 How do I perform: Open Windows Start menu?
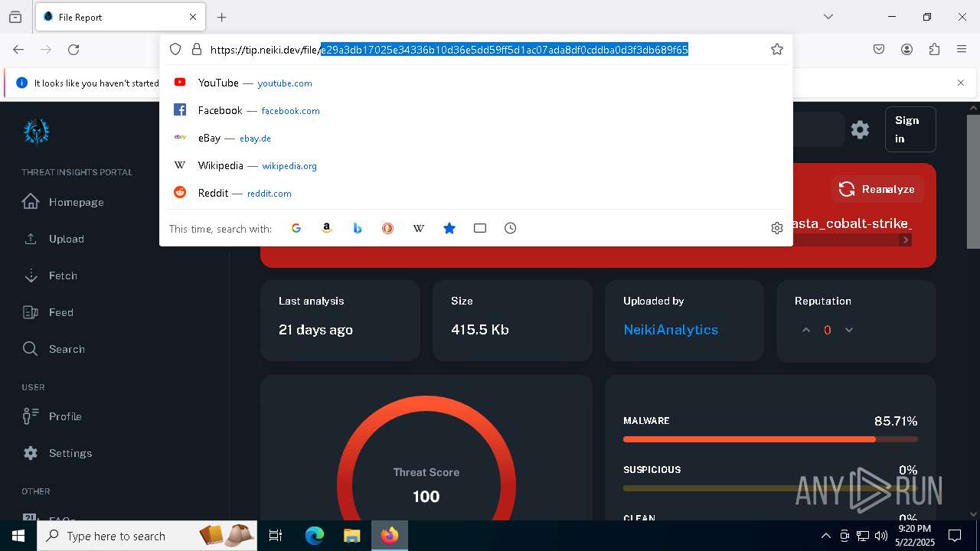18,536
